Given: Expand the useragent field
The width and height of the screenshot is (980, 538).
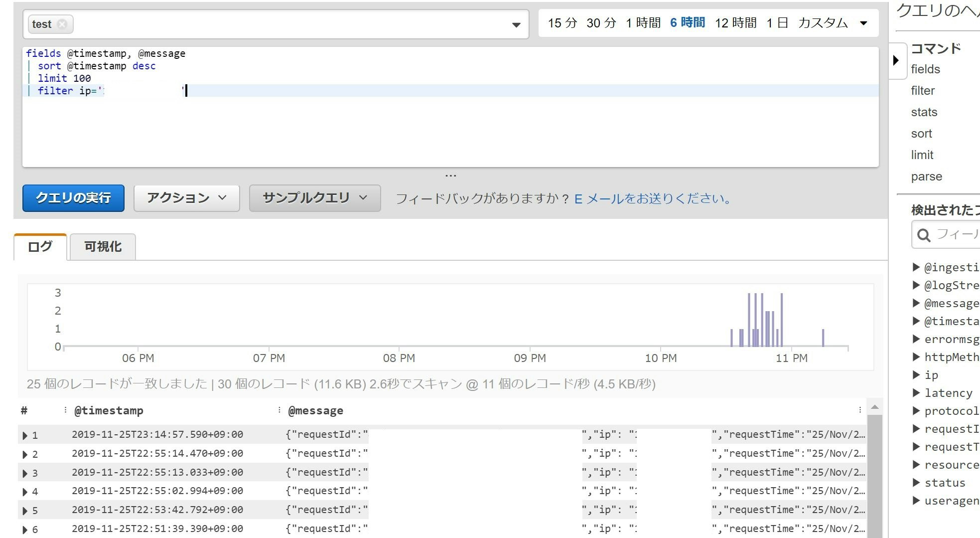Looking at the screenshot, I should (916, 501).
